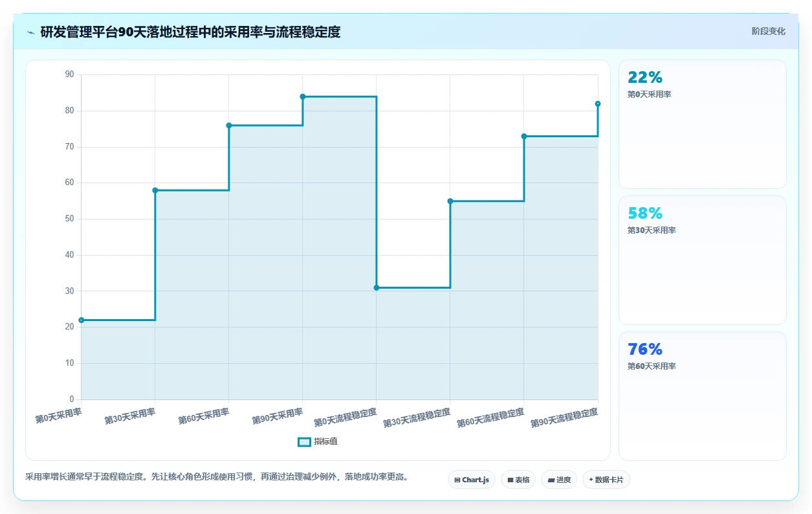Viewport: 812px width, 514px height.
Task: Click the 76% stat card value
Action: (x=645, y=350)
